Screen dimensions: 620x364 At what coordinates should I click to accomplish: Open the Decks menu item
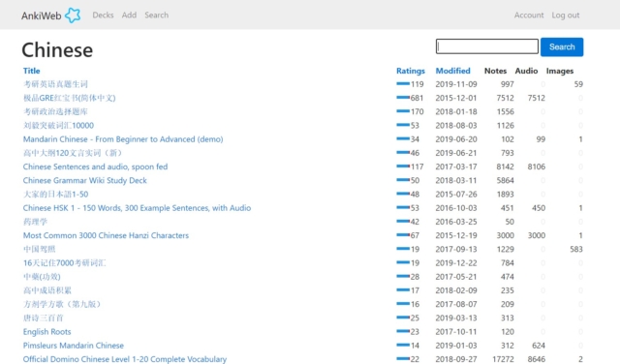103,15
